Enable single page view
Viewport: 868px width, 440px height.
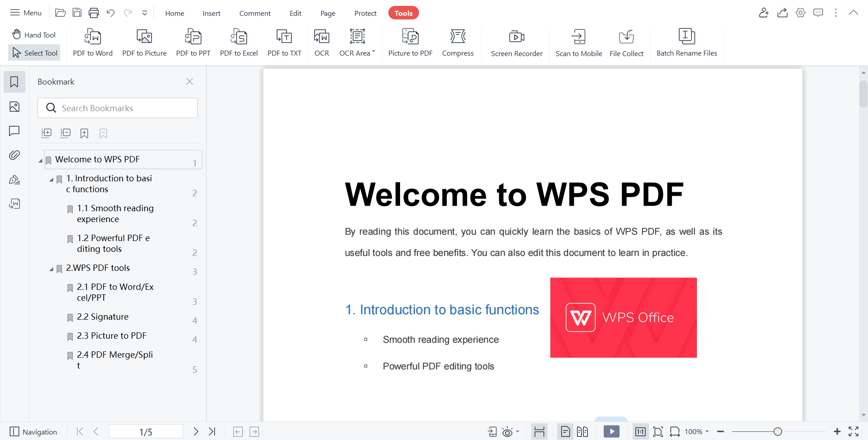[x=565, y=432]
